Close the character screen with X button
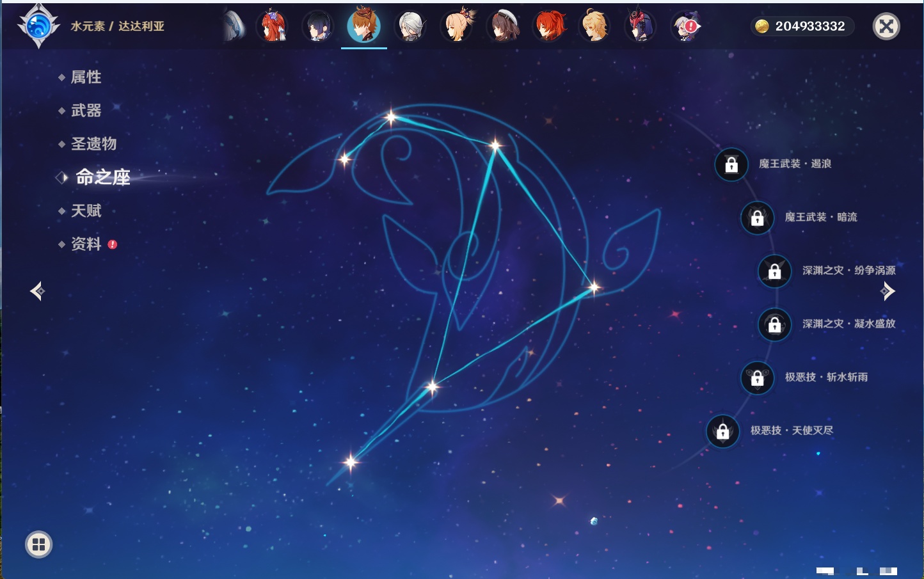 pyautogui.click(x=886, y=26)
